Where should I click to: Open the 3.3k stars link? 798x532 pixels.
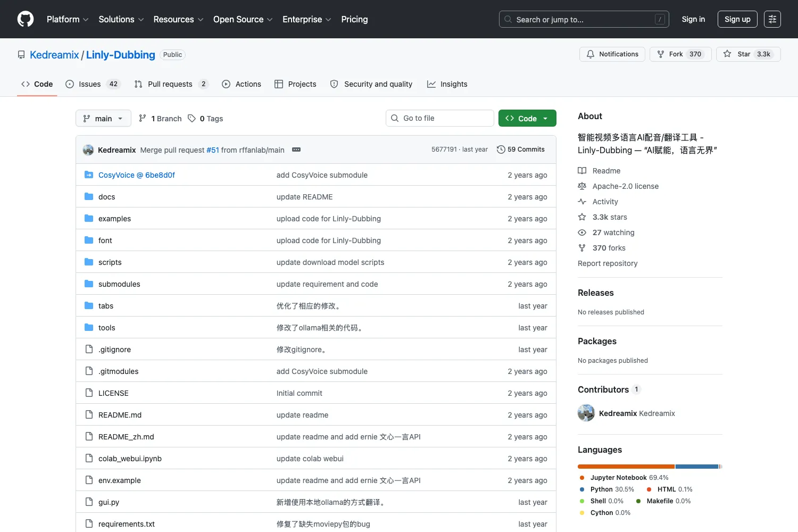pyautogui.click(x=603, y=217)
